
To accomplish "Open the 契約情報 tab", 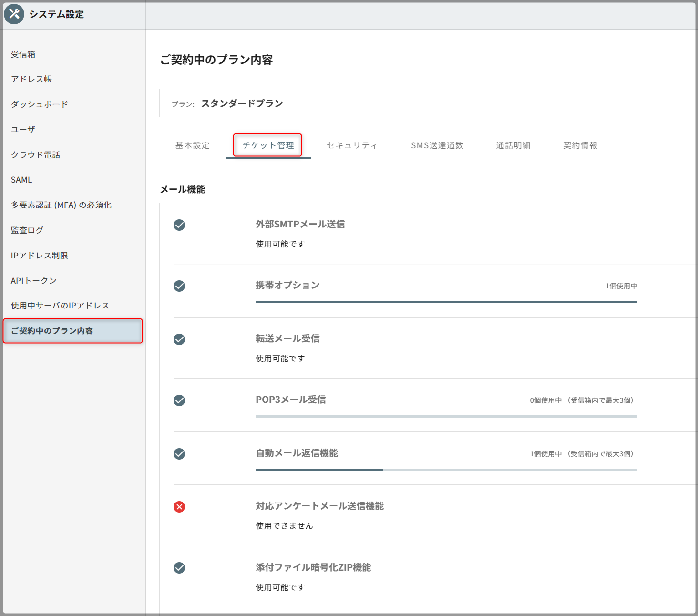I will (x=580, y=145).
